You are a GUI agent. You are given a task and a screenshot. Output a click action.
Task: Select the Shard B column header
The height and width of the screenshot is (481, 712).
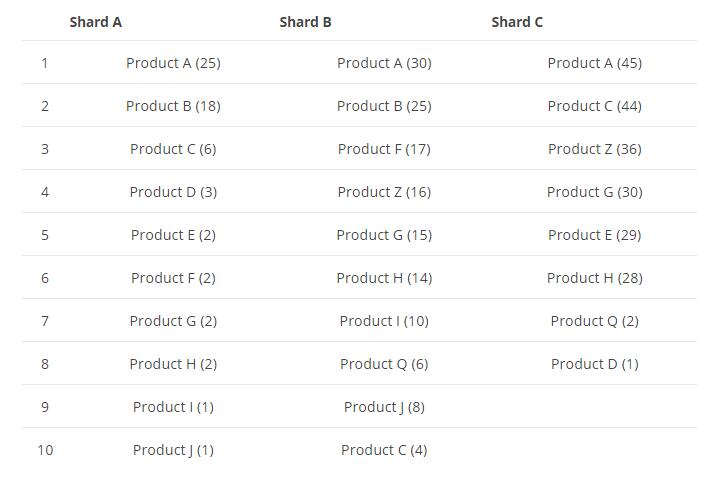[305, 22]
